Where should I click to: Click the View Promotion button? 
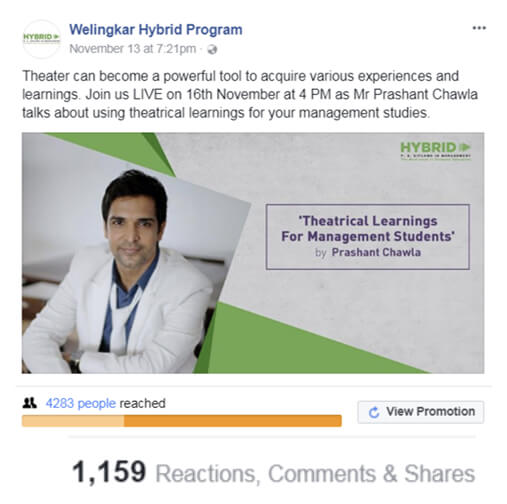pyautogui.click(x=421, y=412)
